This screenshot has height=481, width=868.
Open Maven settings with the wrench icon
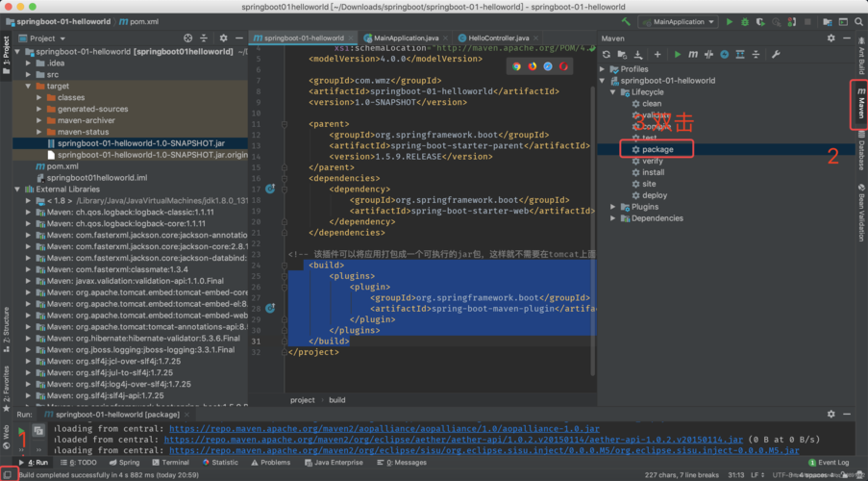[x=776, y=54]
